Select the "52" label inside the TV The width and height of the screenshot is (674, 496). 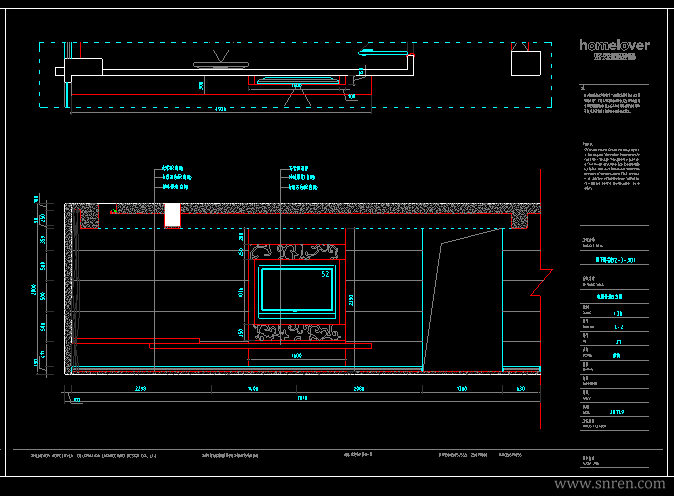pyautogui.click(x=325, y=274)
